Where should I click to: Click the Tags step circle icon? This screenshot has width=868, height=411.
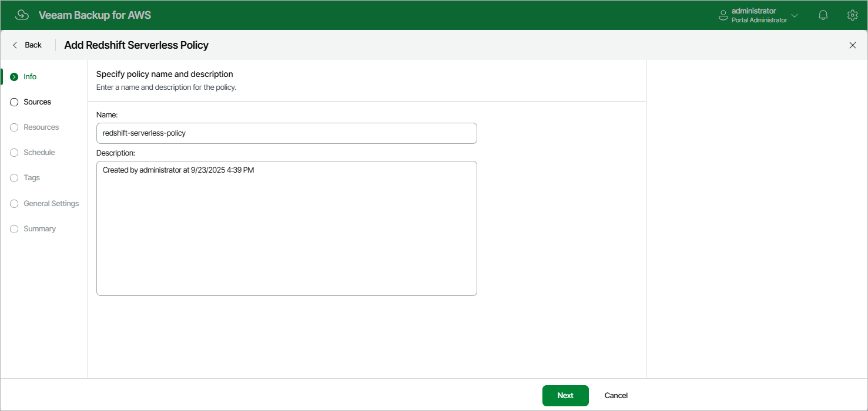[14, 178]
